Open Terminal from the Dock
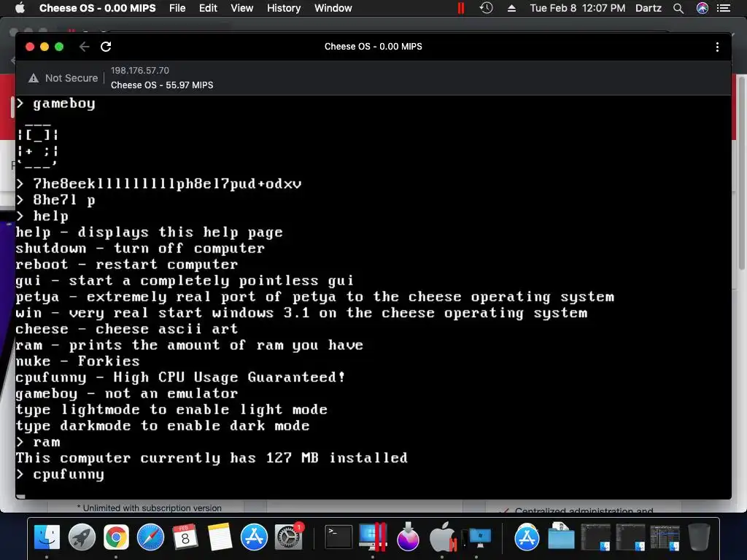This screenshot has height=560, width=747. coord(338,537)
